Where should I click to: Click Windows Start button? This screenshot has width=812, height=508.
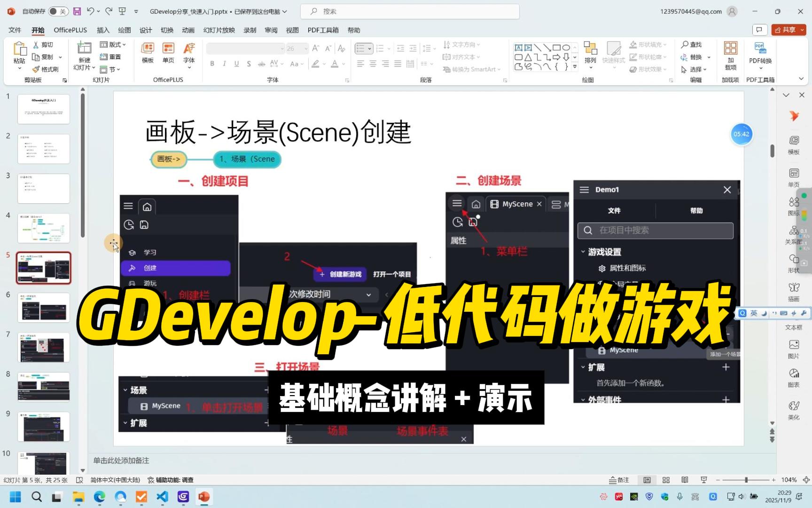click(16, 497)
